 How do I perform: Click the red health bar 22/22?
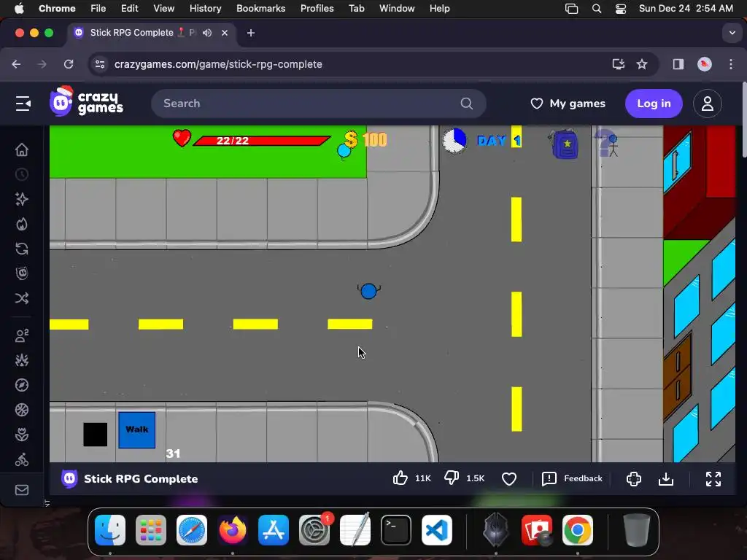[262, 141]
